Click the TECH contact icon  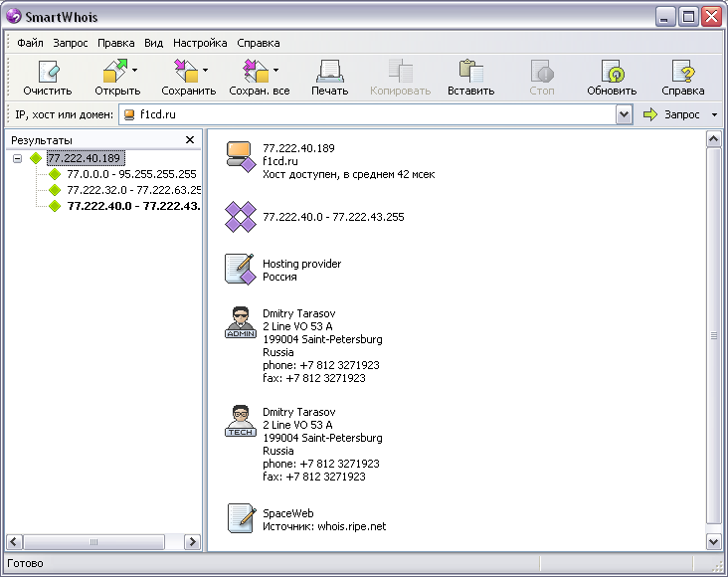[241, 421]
